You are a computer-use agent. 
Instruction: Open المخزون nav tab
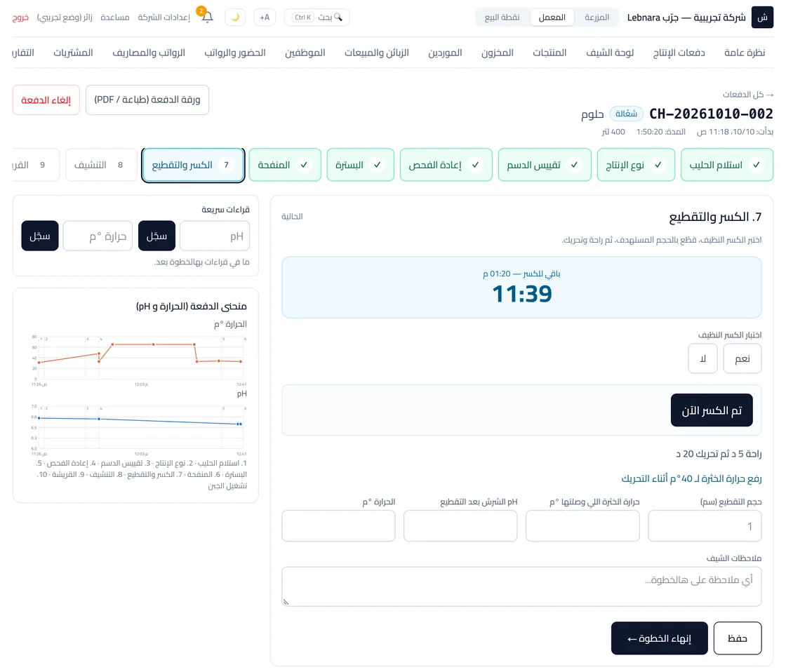498,53
